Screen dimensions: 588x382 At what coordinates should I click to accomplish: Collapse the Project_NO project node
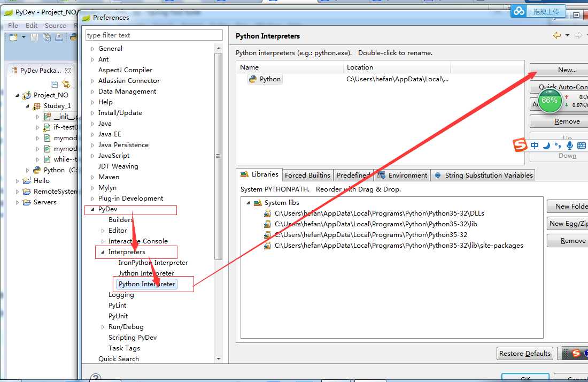click(17, 95)
